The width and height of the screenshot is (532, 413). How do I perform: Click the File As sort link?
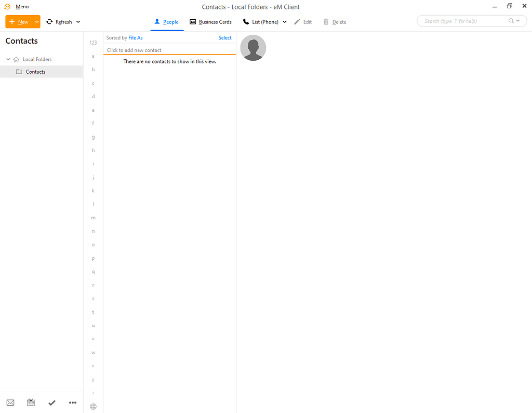click(136, 37)
